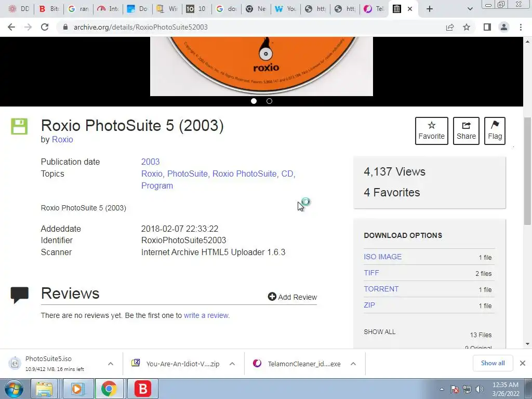Click the Chrome taskbar icon
Viewport: 532px width, 399px height.
[x=109, y=389]
